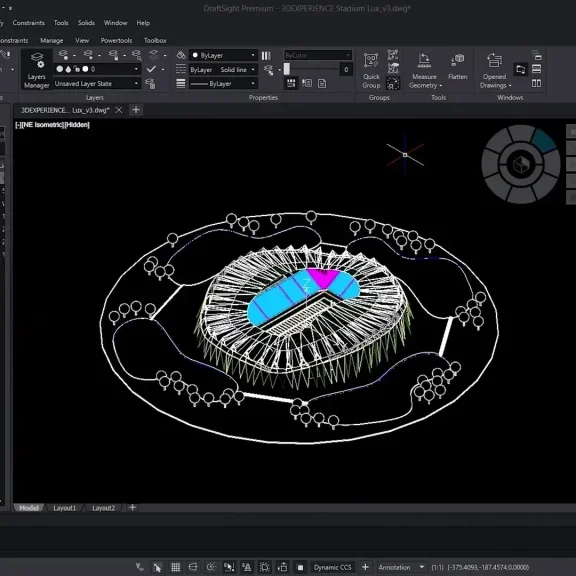Click the Flatten tool icon
Viewport: 576px width, 576px height.
click(458, 59)
